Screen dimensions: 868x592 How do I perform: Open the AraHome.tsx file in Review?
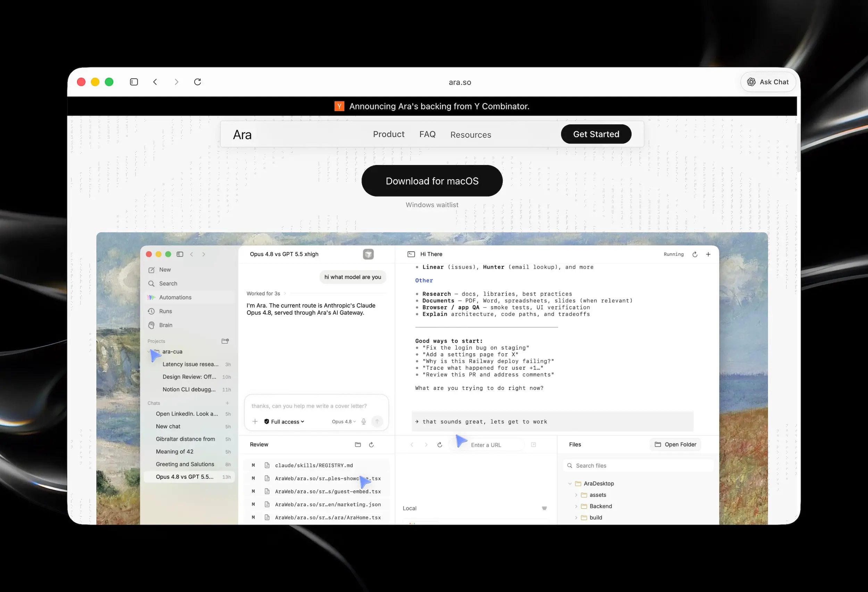(x=316, y=518)
